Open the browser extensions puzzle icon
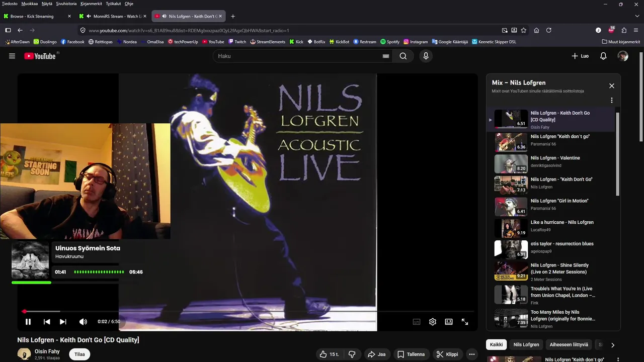644x362 pixels. click(624, 30)
